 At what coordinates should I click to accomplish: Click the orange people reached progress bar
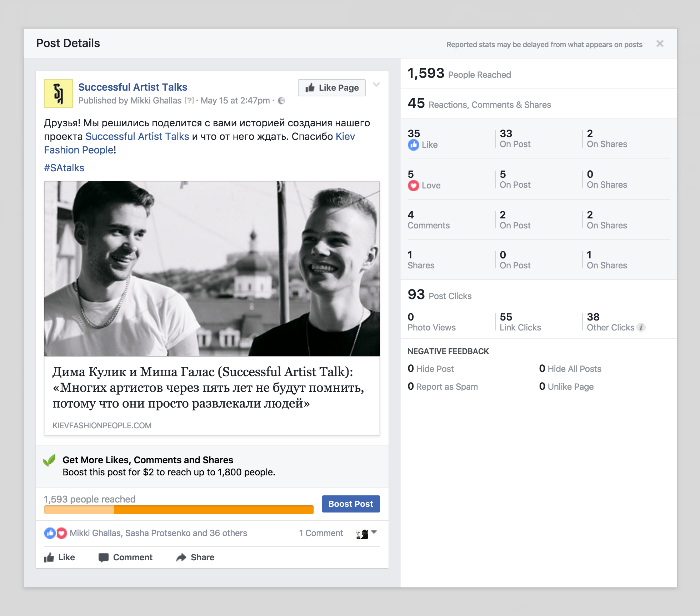tap(179, 510)
